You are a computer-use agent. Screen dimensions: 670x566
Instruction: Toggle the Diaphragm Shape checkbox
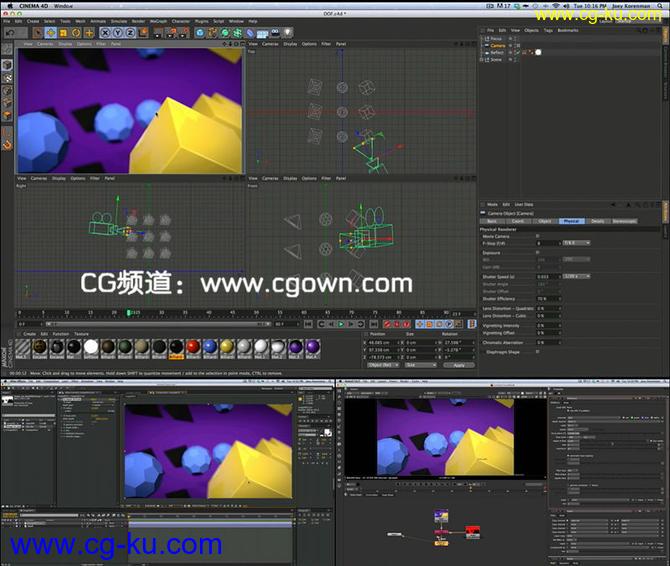538,352
